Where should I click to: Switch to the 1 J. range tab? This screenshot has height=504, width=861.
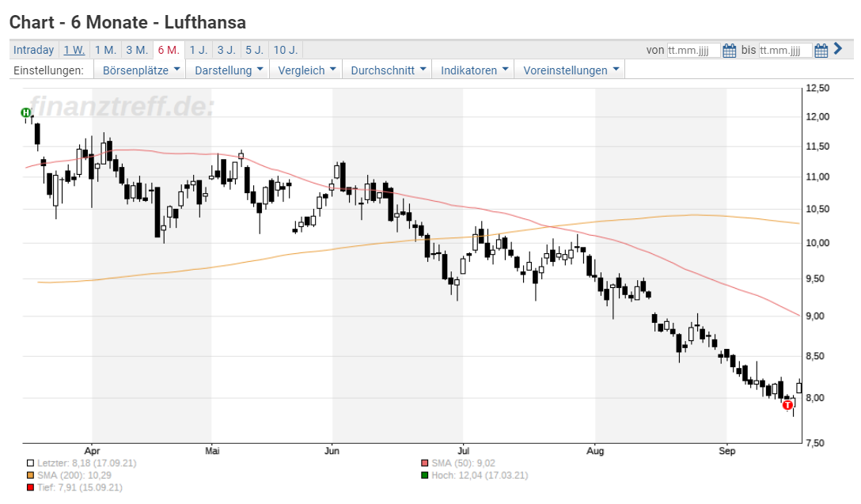pos(199,50)
